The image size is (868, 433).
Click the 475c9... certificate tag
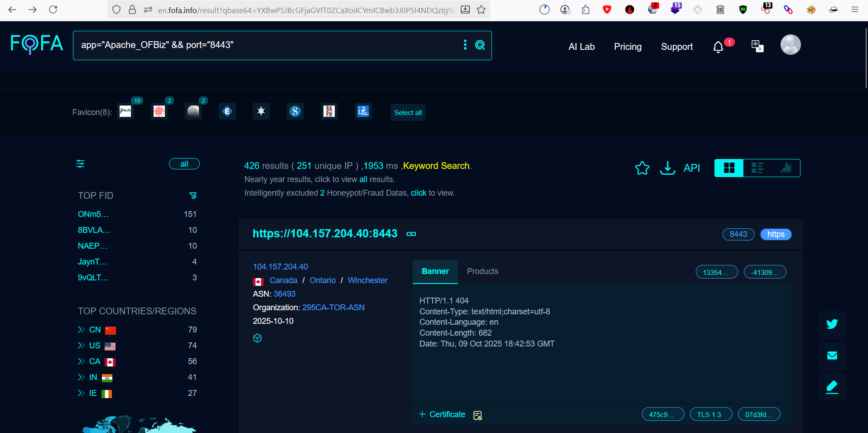[x=663, y=414]
